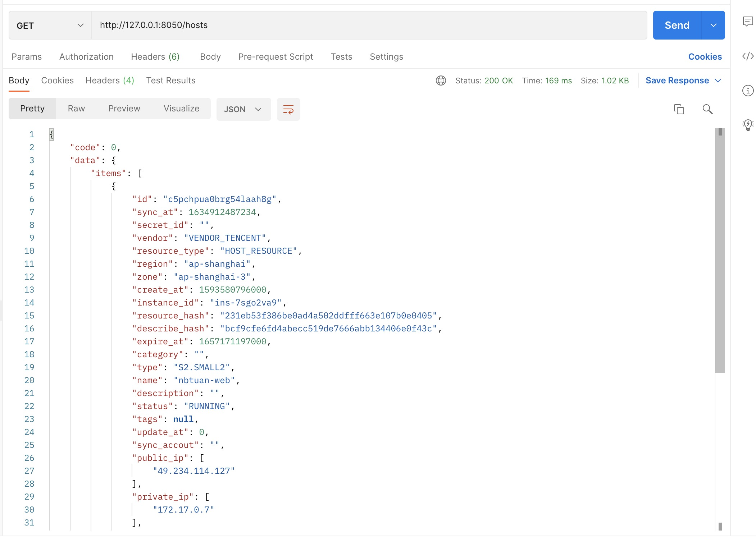Open the Cookies link
The height and width of the screenshot is (537, 756).
pyautogui.click(x=705, y=57)
